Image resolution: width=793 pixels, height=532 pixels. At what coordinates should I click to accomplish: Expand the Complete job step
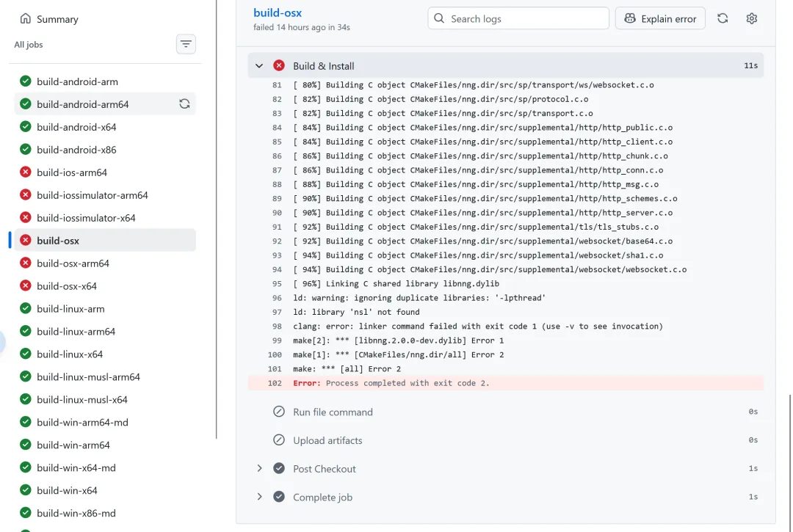(x=259, y=497)
